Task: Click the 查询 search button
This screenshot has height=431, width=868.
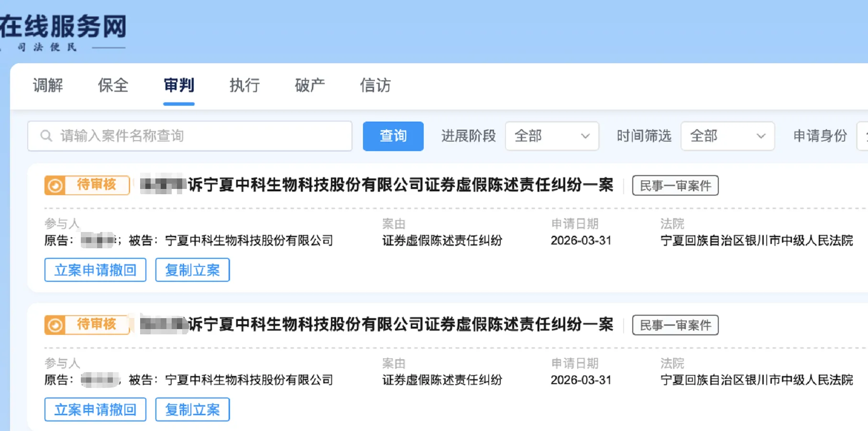Action: point(393,136)
